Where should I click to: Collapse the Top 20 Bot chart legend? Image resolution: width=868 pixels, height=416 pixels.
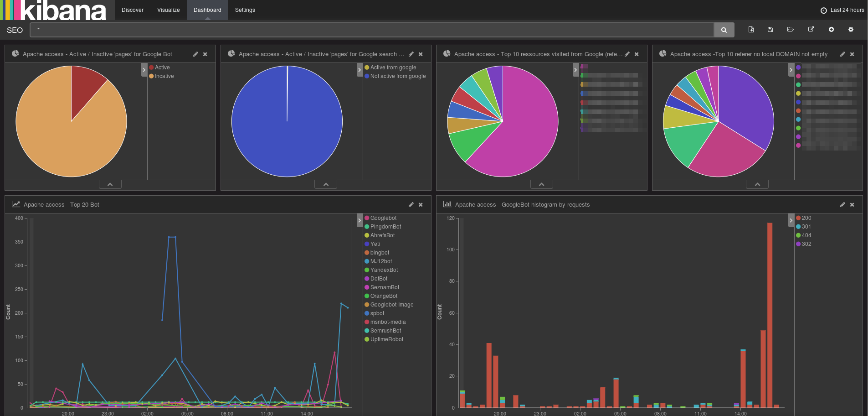coord(360,220)
